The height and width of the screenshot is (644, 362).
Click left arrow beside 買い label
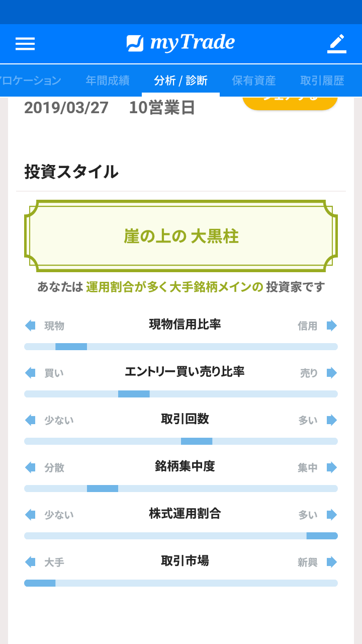(30, 373)
